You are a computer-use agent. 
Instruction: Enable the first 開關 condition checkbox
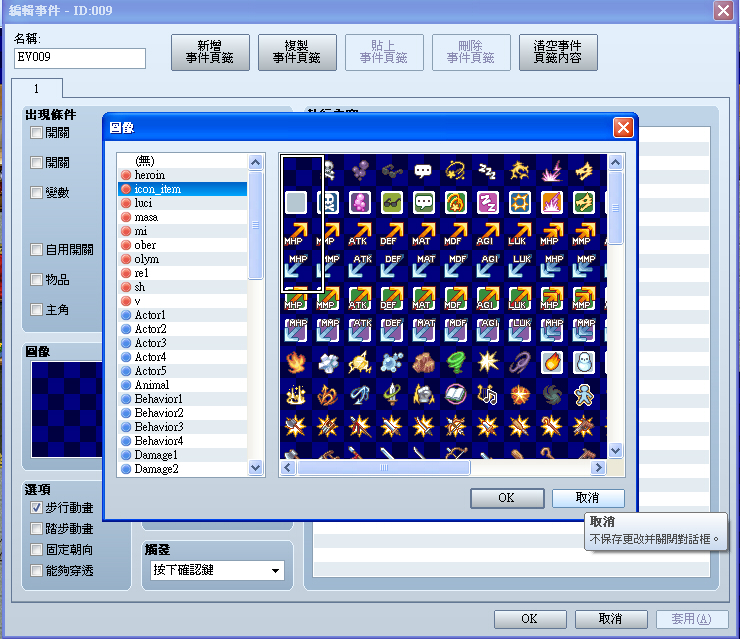(x=36, y=133)
